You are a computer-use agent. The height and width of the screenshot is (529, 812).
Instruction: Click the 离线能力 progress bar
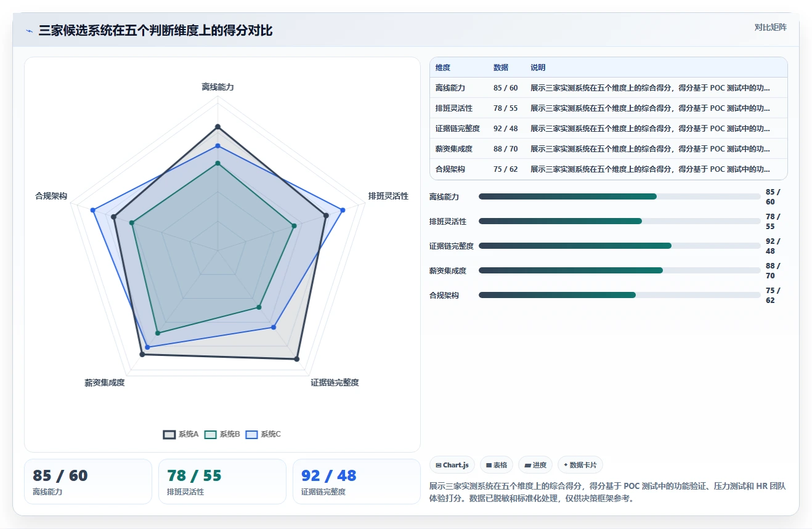(x=619, y=196)
